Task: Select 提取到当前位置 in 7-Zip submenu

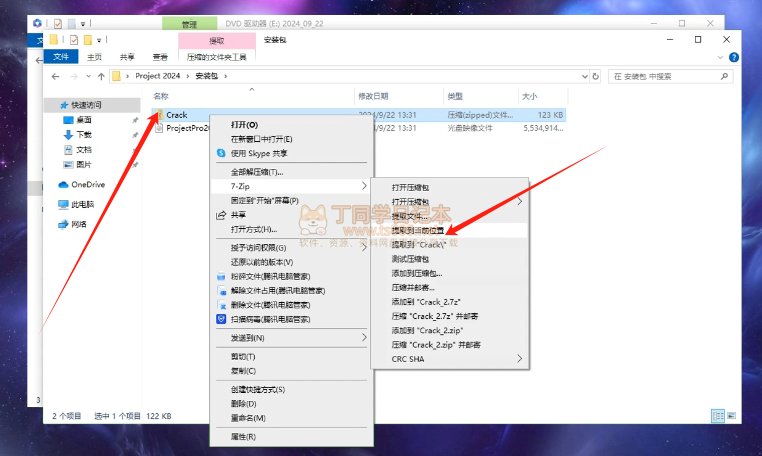Action: pos(420,230)
